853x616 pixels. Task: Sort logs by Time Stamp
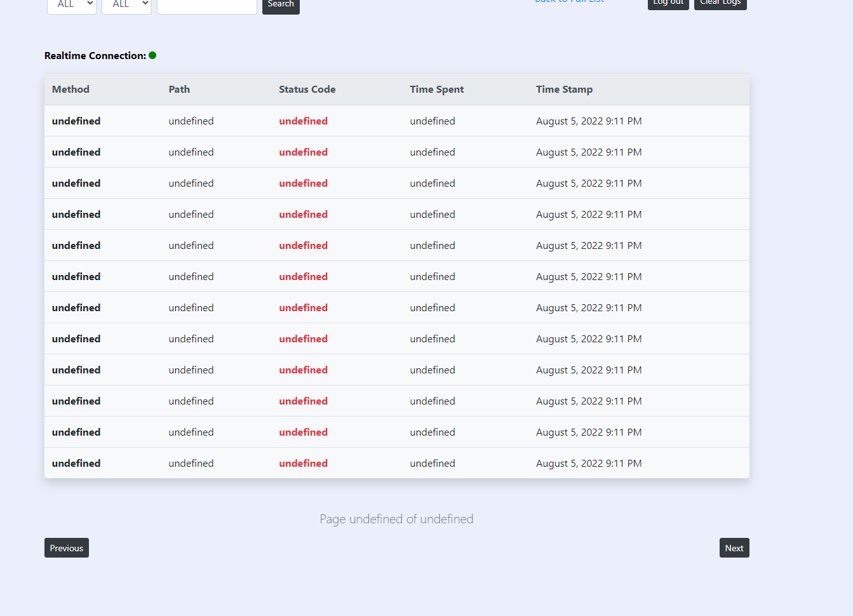[564, 89]
